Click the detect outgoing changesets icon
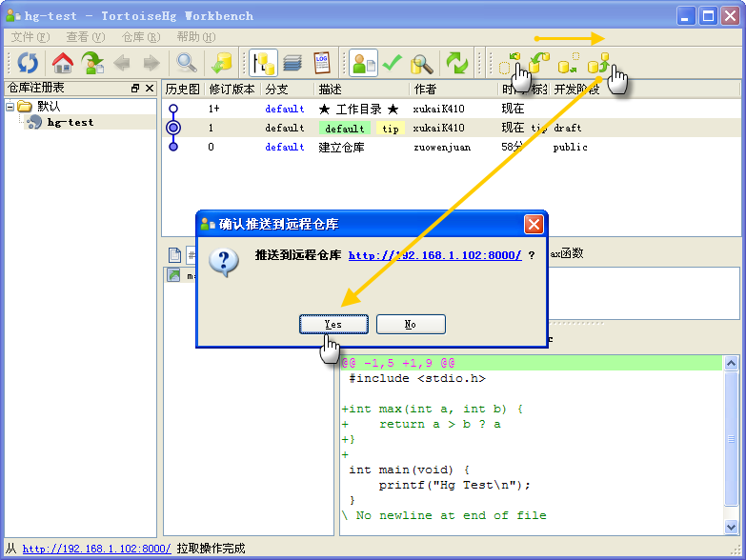The image size is (746, 560). tap(569, 63)
